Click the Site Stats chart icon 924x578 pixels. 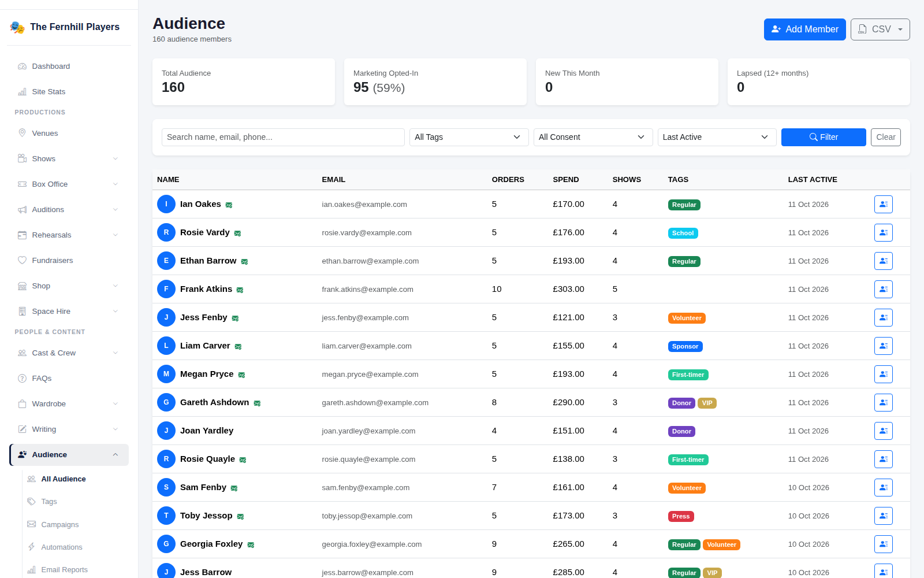pos(22,92)
